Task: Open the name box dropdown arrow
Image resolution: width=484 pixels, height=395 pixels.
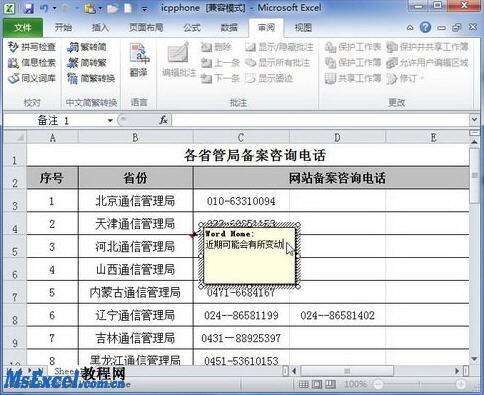Action: (110, 120)
